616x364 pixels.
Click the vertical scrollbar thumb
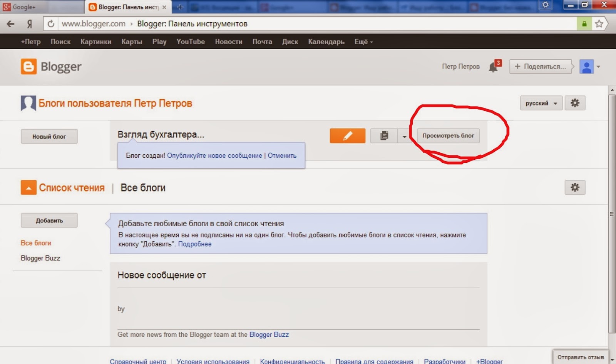coord(612,214)
